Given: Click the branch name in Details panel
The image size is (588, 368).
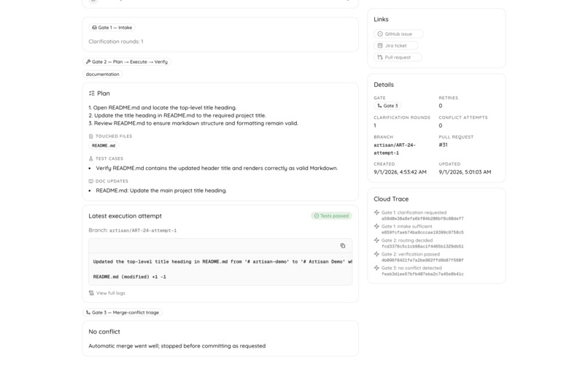Looking at the screenshot, I should tap(395, 149).
